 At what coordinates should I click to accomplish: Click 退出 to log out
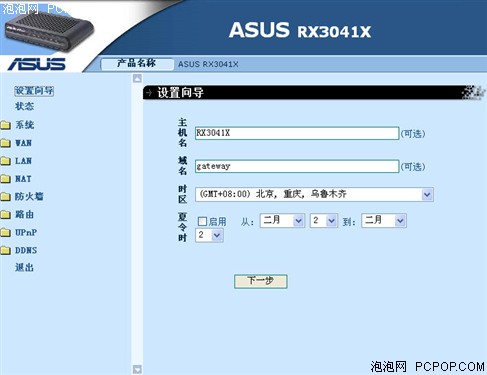(24, 267)
